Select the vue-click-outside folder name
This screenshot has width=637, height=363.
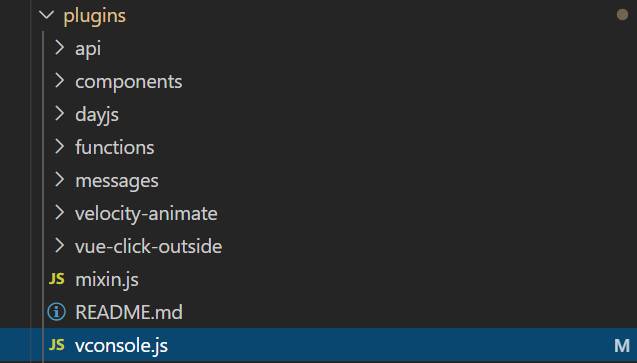[149, 246]
